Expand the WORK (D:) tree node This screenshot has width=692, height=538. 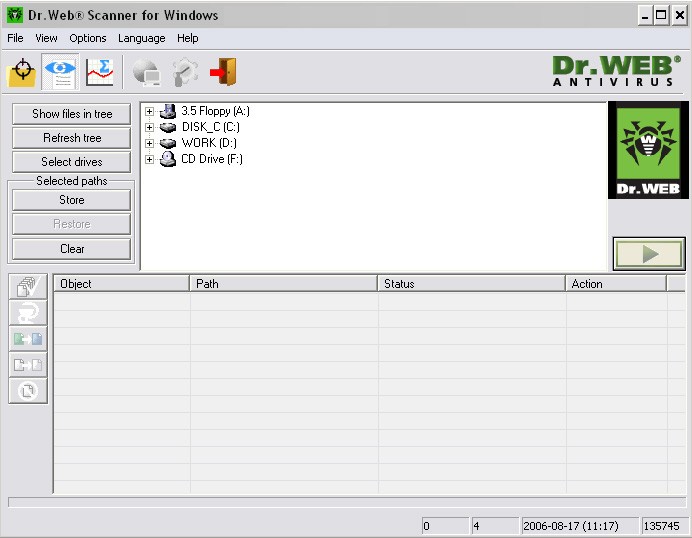[x=149, y=143]
